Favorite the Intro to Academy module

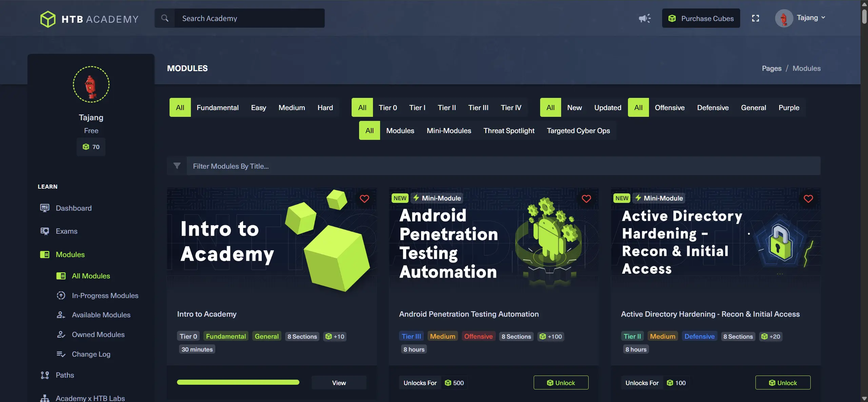click(364, 199)
